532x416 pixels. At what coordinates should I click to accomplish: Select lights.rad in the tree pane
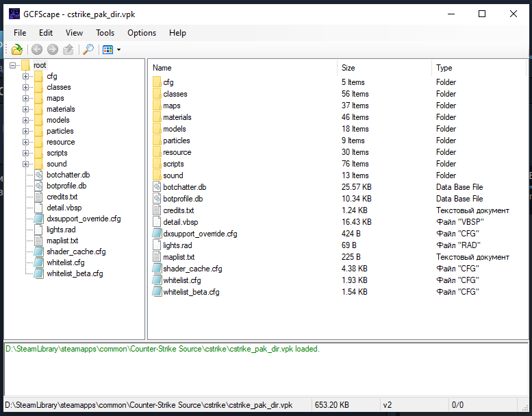pyautogui.click(x=61, y=230)
